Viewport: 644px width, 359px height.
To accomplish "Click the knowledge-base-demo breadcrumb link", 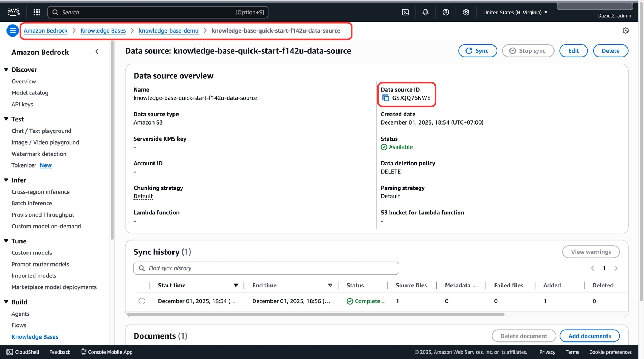I will pos(169,31).
